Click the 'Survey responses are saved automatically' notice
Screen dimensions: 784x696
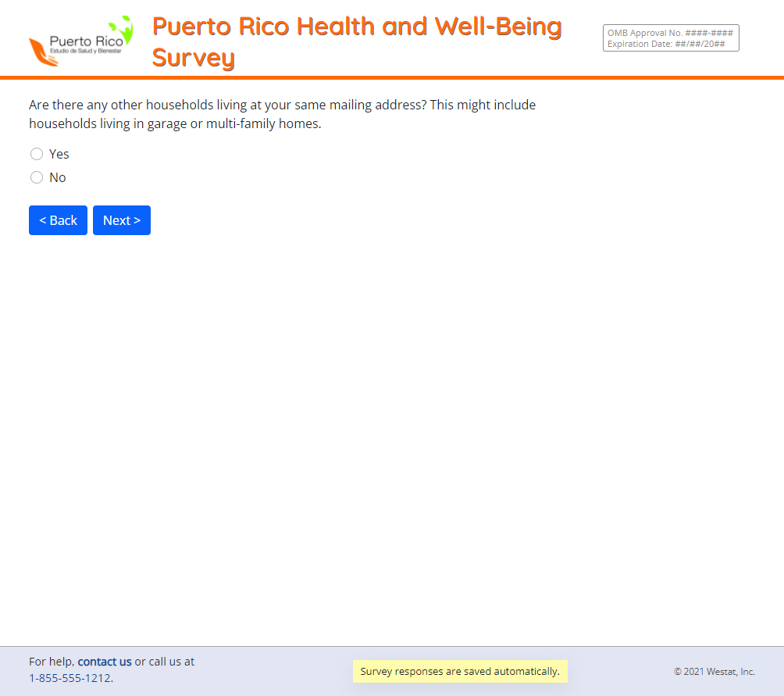coord(460,671)
